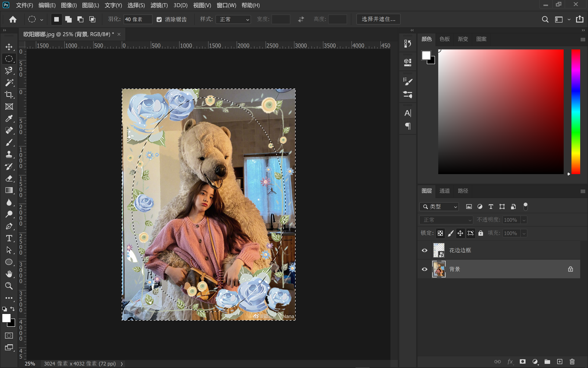Click the hue spectrum slider
The image size is (588, 368).
tap(576, 112)
